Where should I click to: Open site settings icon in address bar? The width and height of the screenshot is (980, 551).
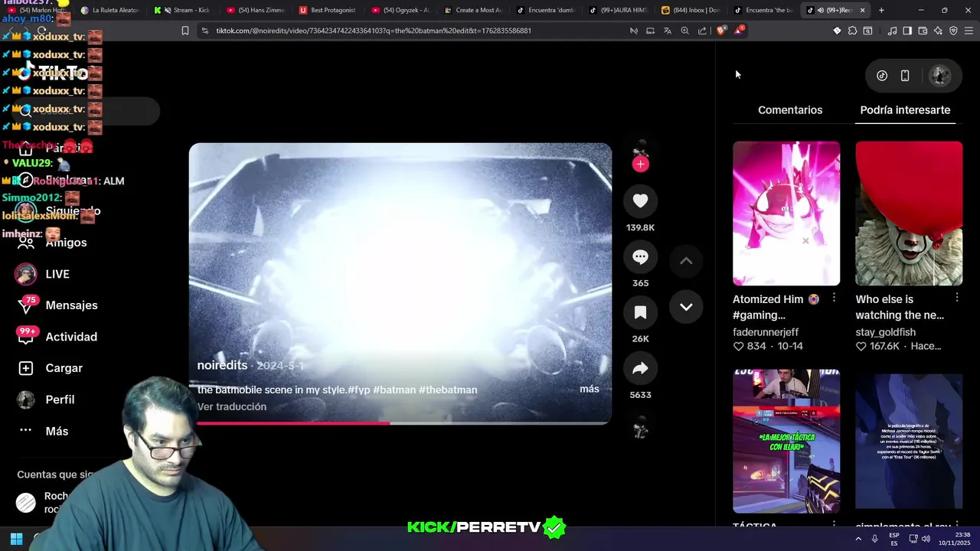(x=204, y=31)
